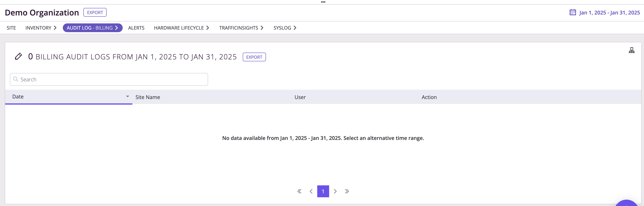Click the Site Name column header

(x=148, y=97)
